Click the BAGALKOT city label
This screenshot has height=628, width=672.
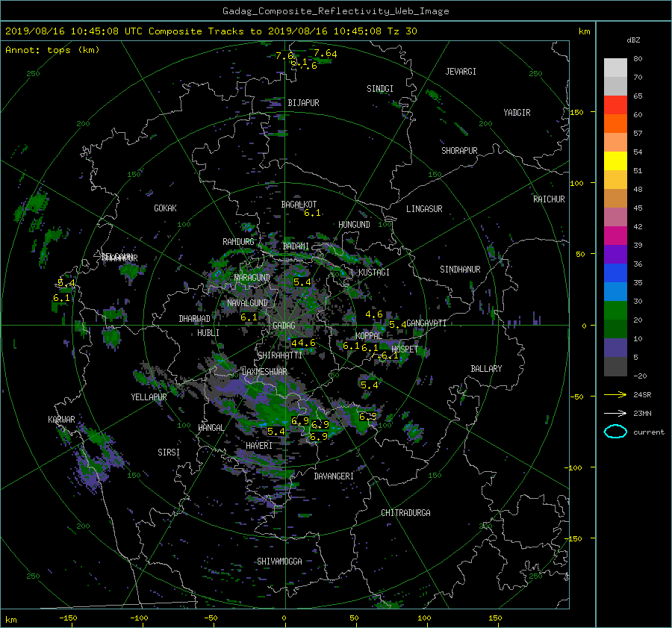299,205
